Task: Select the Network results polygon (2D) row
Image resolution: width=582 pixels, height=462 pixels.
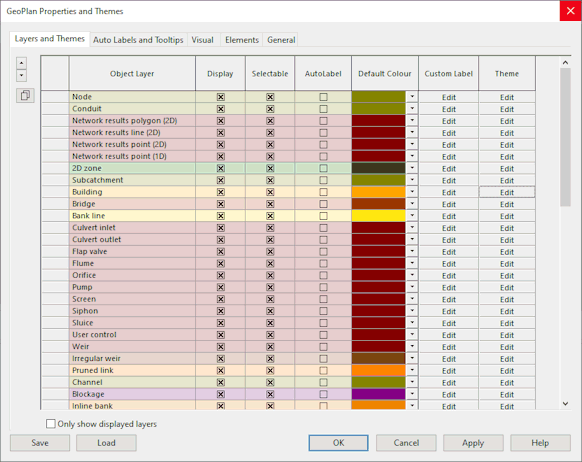Action: tap(132, 121)
